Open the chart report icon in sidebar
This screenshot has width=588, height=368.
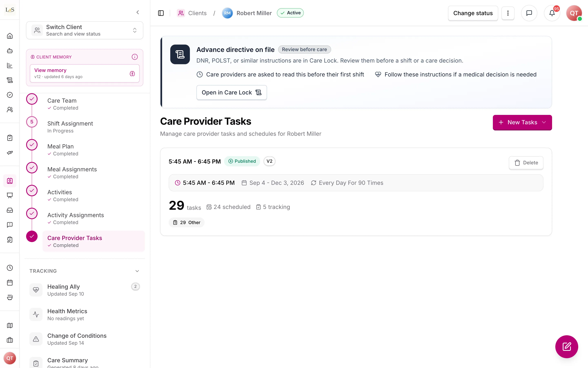click(10, 65)
